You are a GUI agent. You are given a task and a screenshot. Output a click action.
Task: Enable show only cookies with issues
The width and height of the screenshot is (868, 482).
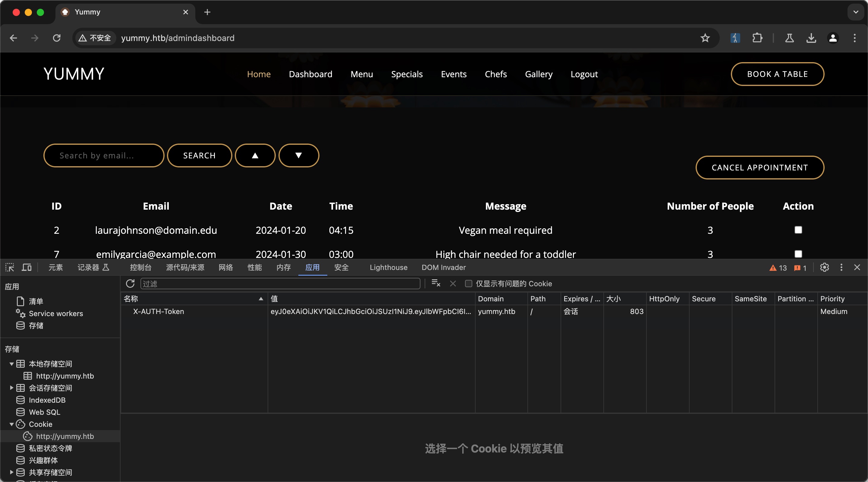coord(468,284)
